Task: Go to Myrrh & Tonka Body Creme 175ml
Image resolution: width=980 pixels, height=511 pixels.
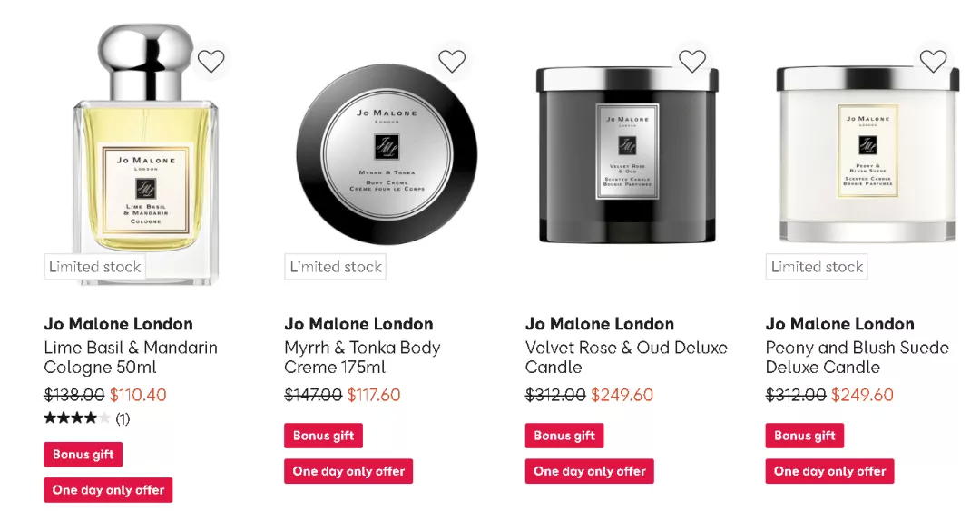Action: coord(362,357)
